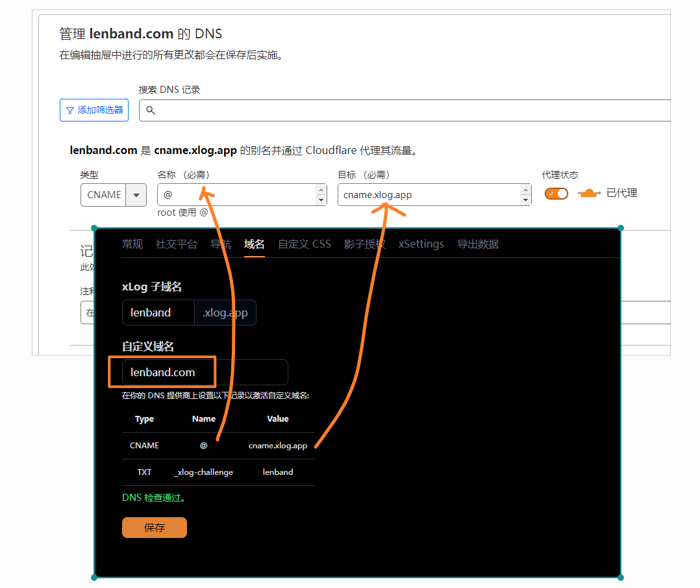Toggle the proxy status switch off

pyautogui.click(x=556, y=194)
